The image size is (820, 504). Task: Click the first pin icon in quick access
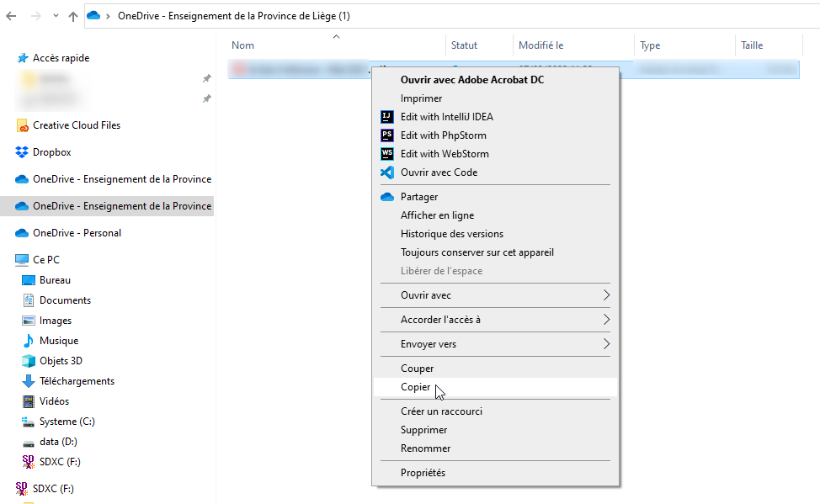(207, 78)
